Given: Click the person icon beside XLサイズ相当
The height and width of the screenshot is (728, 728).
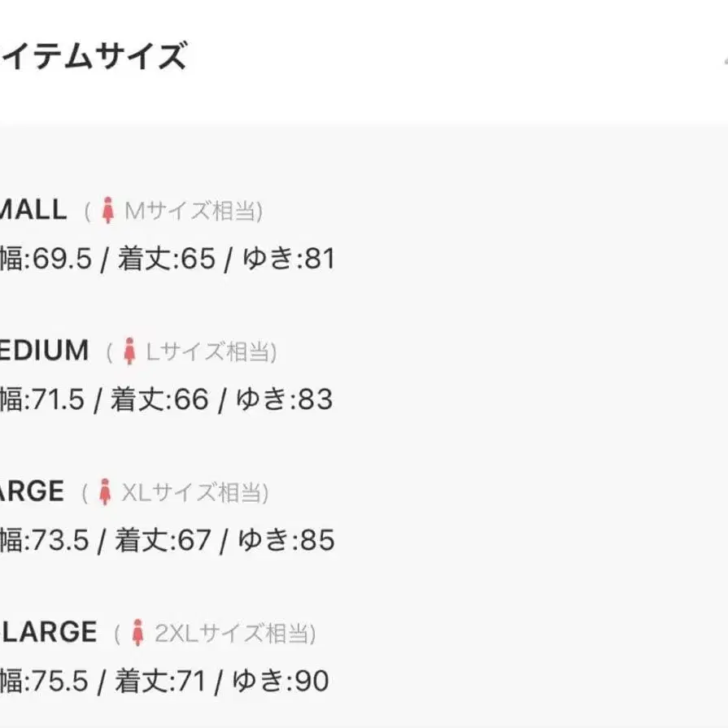Looking at the screenshot, I should (x=104, y=492).
